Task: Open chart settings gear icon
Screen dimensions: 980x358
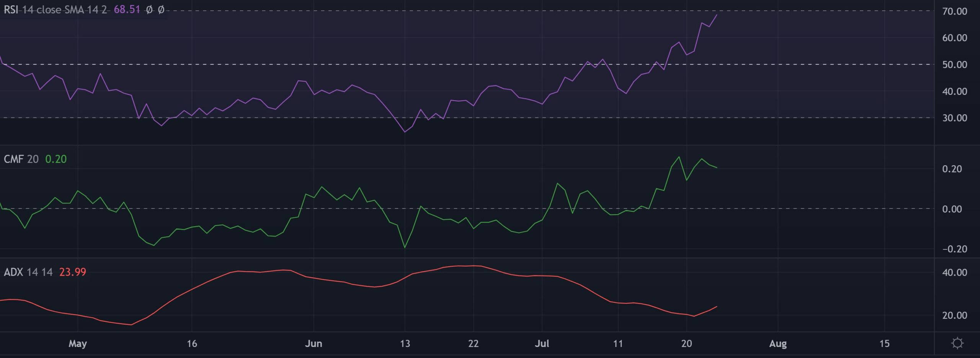Action: (x=957, y=343)
